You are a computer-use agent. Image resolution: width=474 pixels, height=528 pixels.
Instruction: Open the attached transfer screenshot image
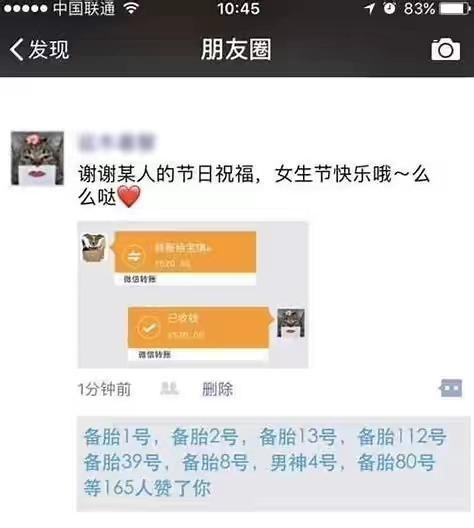point(193,295)
